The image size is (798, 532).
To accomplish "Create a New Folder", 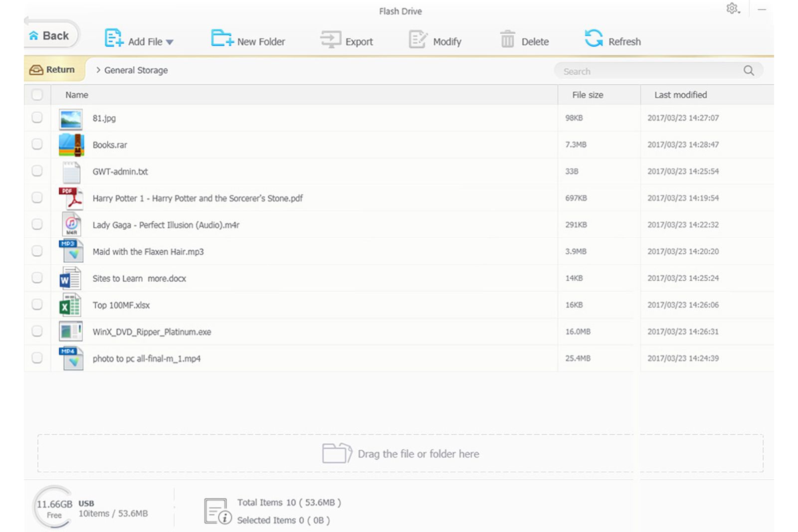I will (248, 41).
